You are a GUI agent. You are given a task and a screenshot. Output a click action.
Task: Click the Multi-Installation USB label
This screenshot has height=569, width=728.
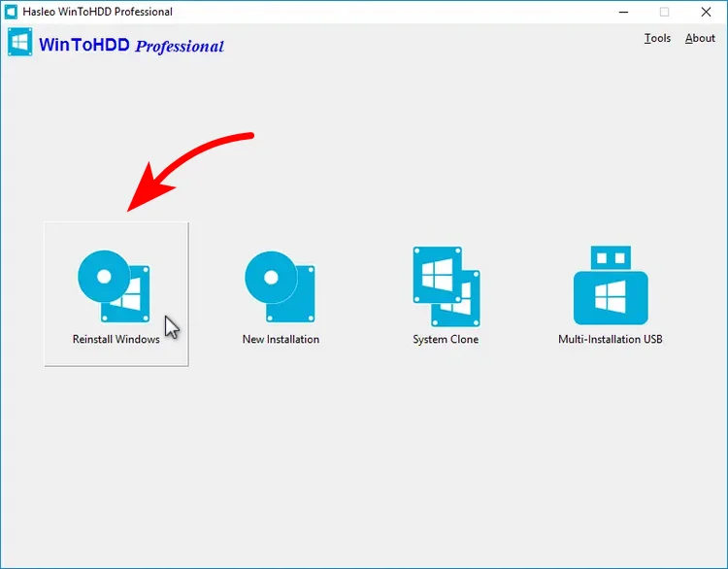click(611, 339)
